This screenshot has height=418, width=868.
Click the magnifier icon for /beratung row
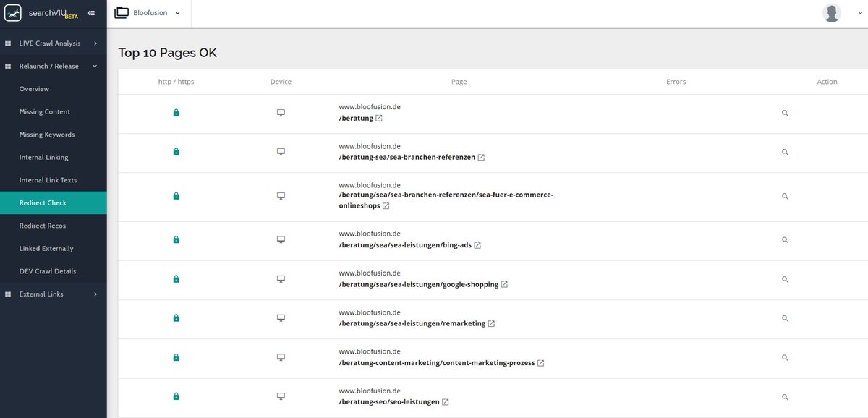(x=785, y=114)
